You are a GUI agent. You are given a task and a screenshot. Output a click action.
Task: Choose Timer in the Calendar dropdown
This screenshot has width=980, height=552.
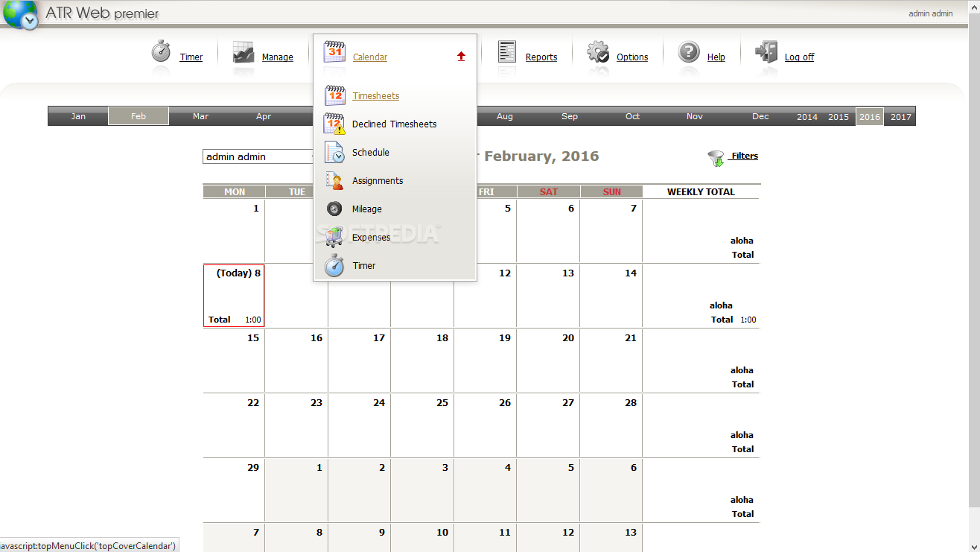pos(364,266)
